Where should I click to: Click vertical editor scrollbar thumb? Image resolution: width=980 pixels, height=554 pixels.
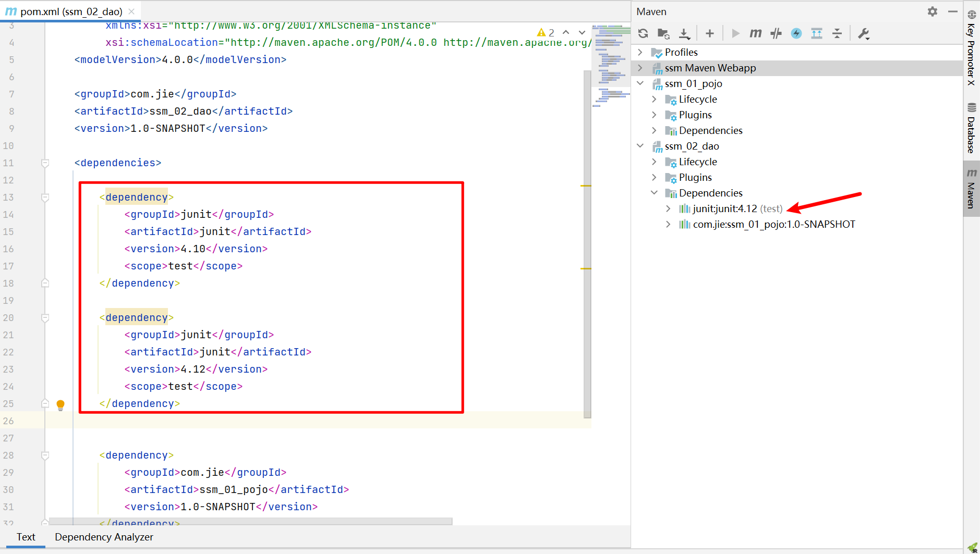[x=587, y=244]
